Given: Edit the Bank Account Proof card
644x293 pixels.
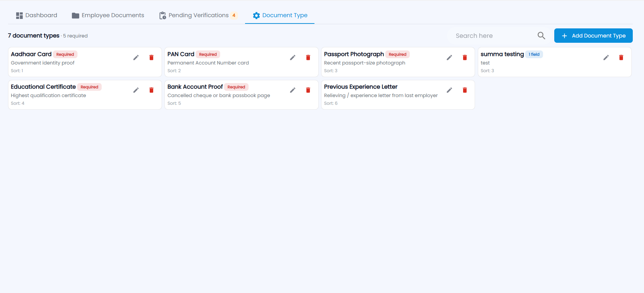Looking at the screenshot, I should pos(293,90).
